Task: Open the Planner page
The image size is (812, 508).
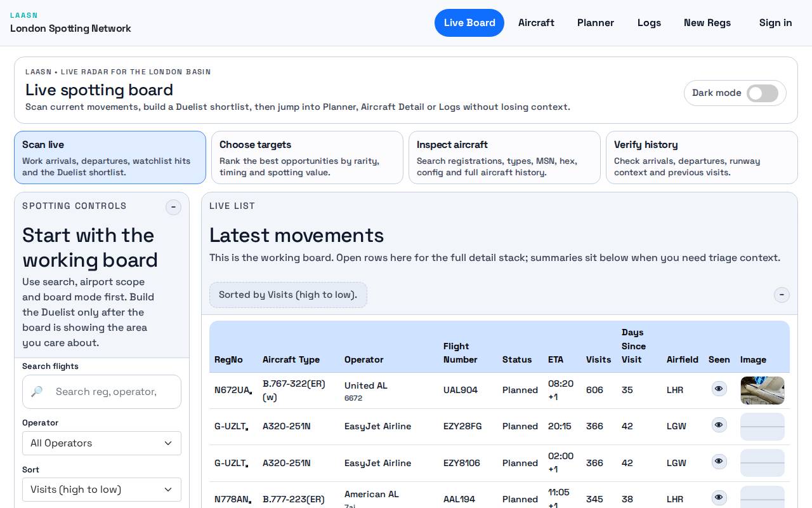Action: pyautogui.click(x=596, y=23)
